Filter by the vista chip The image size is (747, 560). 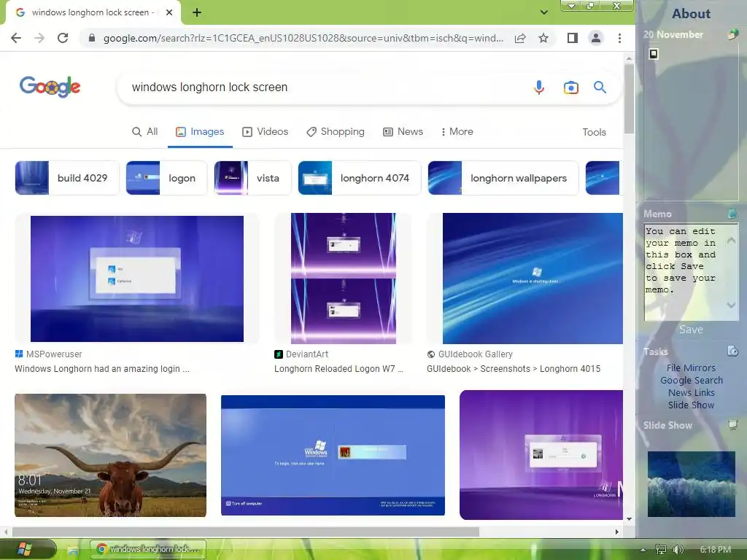252,178
